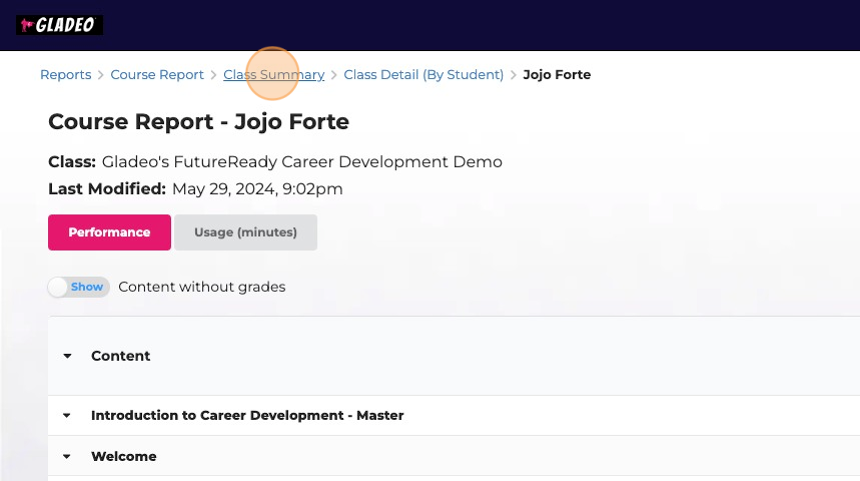Click the Gladeo logo

(59, 25)
